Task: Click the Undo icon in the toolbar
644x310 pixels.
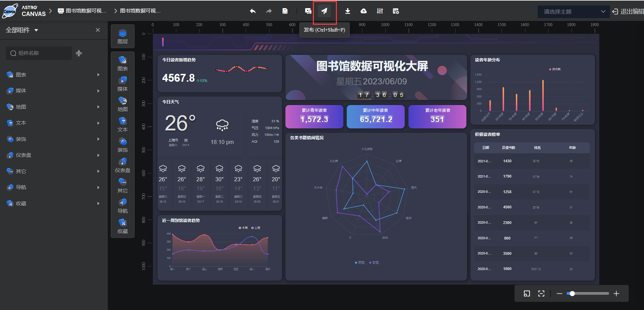Action: pyautogui.click(x=253, y=11)
